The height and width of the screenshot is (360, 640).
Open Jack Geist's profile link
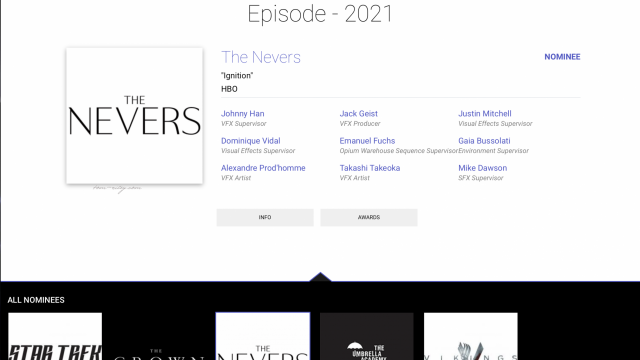click(x=358, y=113)
